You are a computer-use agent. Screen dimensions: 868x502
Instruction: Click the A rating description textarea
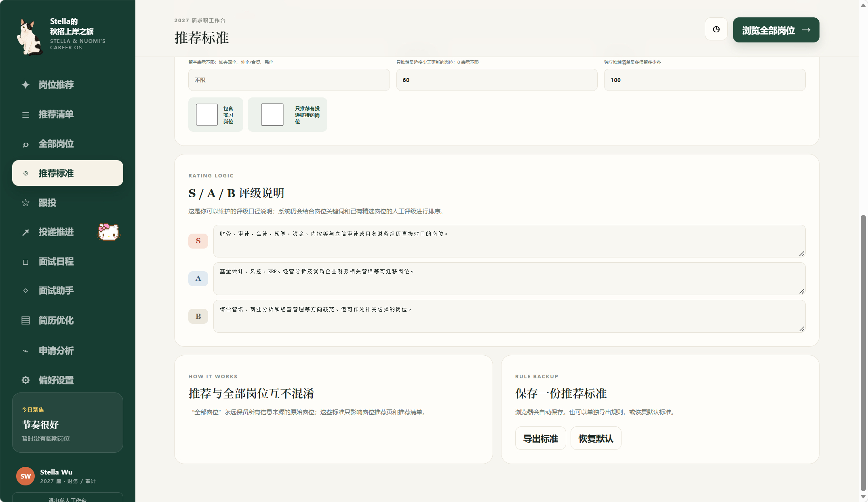(509, 278)
